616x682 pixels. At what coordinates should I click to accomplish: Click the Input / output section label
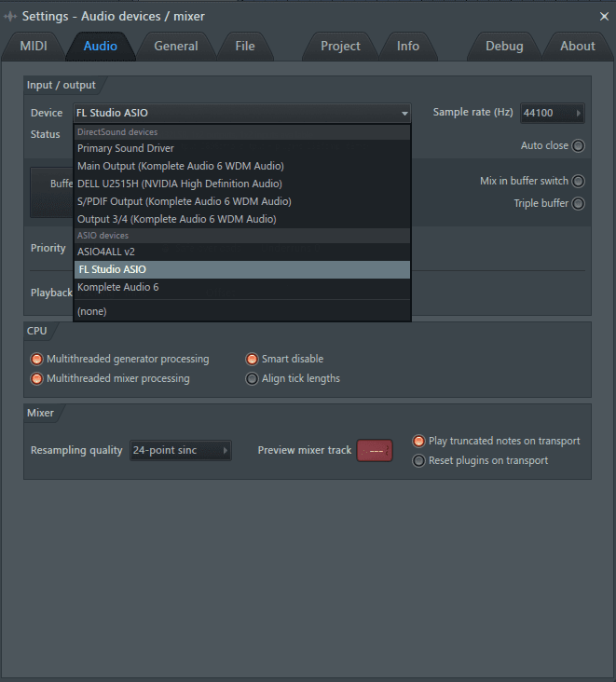click(x=61, y=86)
